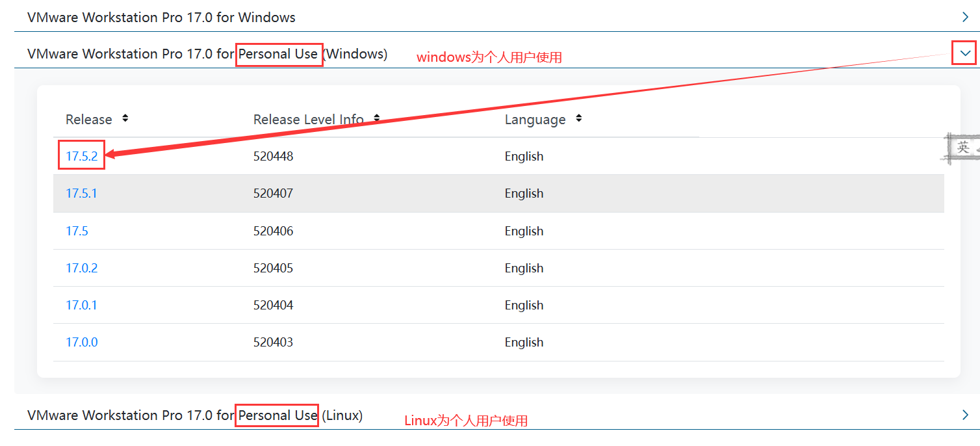Click English in the 17.5.2 row
The image size is (980, 446).
click(524, 156)
